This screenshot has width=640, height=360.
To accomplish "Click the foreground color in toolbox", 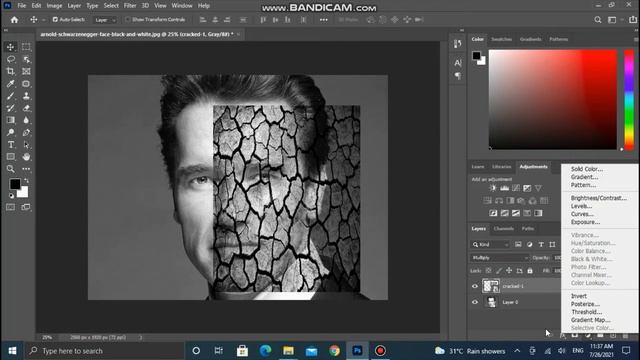I will [15, 184].
